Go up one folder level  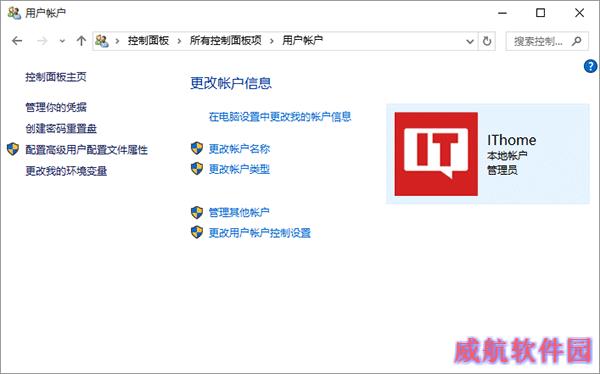[81, 41]
